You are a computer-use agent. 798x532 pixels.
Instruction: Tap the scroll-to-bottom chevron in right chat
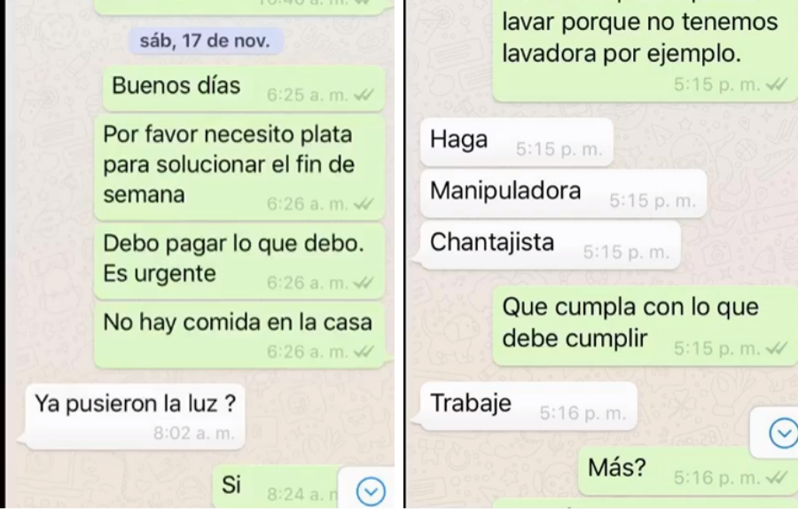783,434
